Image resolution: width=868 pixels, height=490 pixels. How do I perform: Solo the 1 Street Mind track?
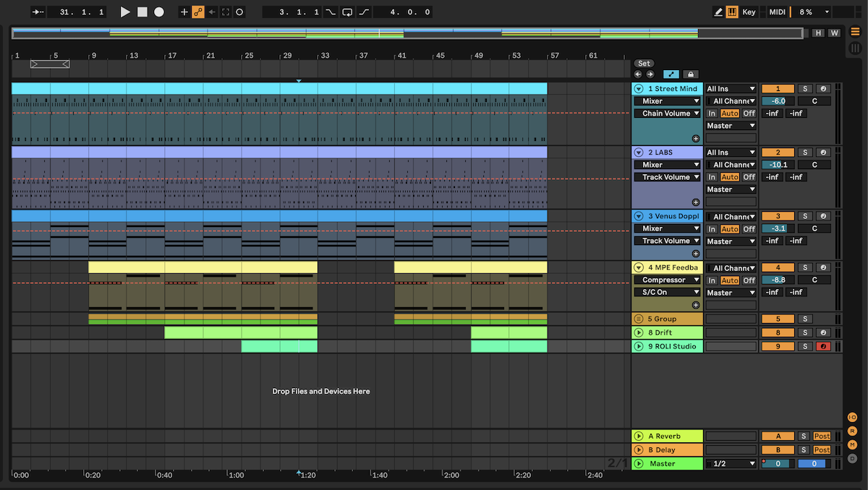805,89
